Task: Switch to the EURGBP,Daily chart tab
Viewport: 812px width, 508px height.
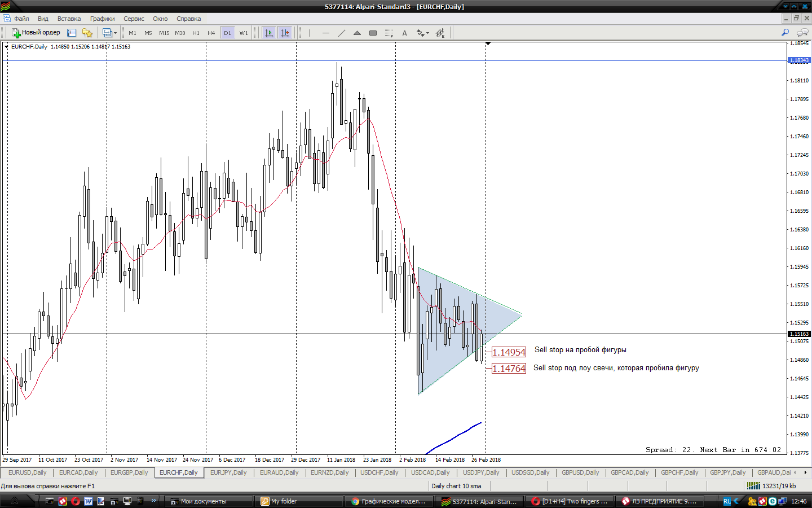Action: coord(129,472)
